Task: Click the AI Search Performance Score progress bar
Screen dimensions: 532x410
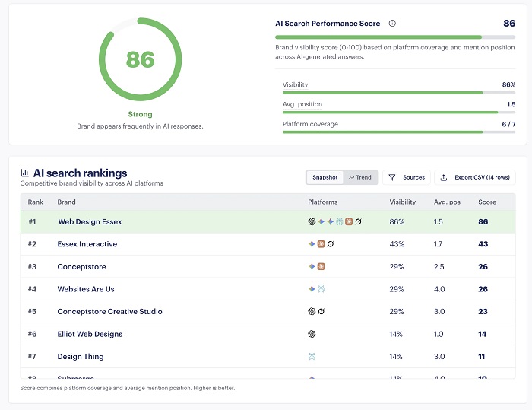Action: point(395,37)
